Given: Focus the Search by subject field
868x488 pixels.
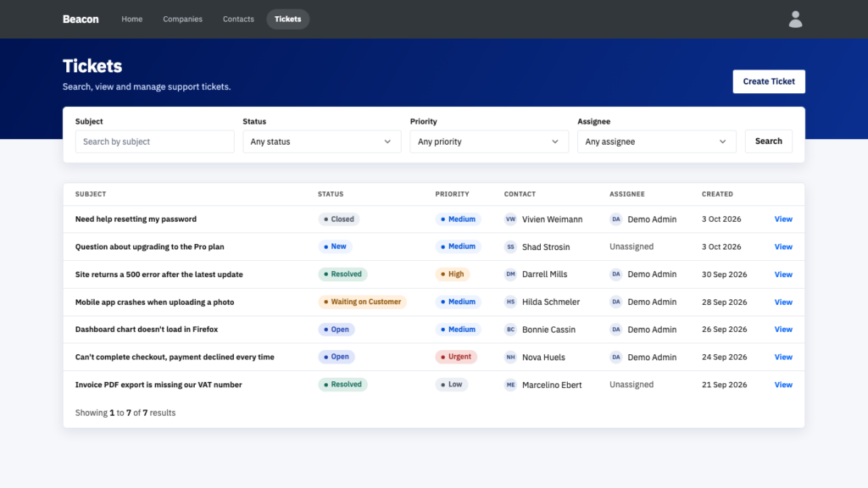Looking at the screenshot, I should [155, 141].
